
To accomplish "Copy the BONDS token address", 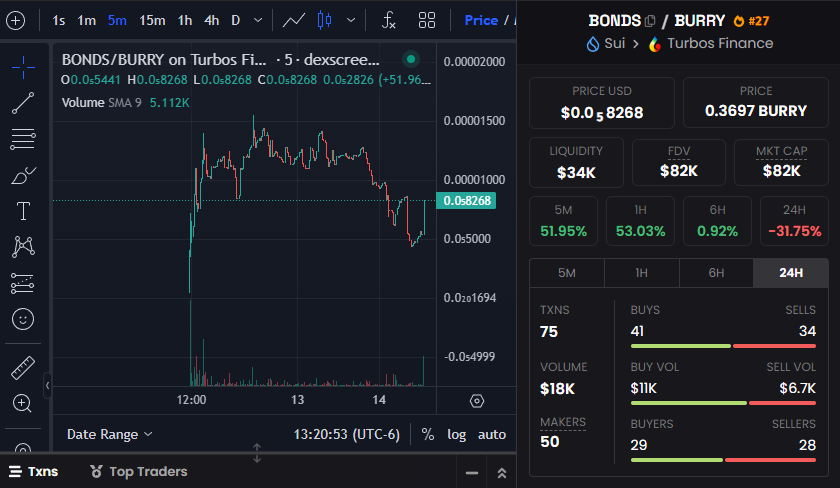I will 650,21.
